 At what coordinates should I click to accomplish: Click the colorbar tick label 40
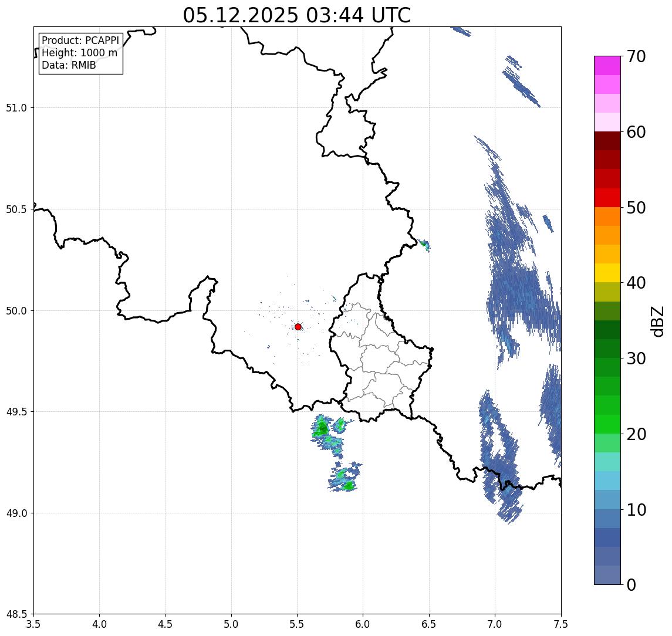[x=636, y=283]
